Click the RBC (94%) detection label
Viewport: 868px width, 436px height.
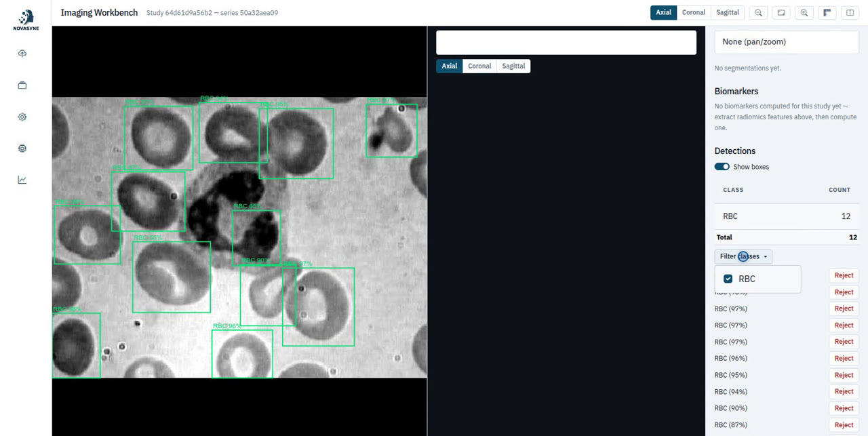pos(731,391)
